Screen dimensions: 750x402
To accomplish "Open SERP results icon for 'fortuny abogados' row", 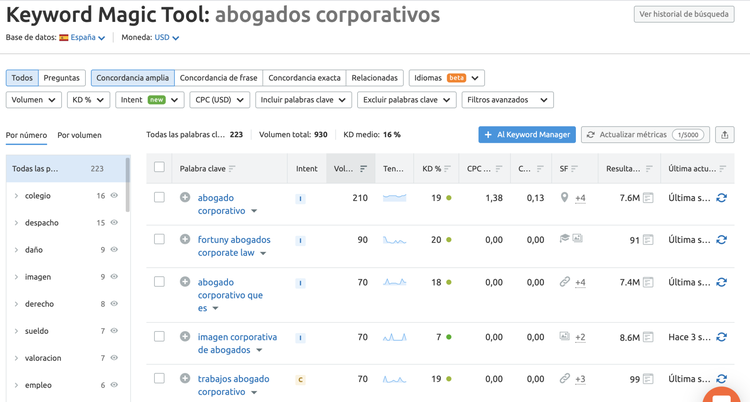I will pyautogui.click(x=648, y=240).
